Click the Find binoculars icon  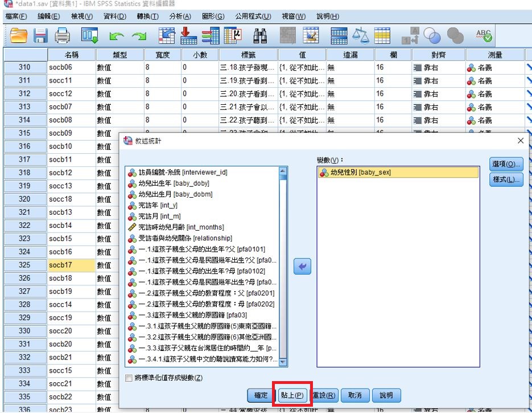[x=261, y=36]
